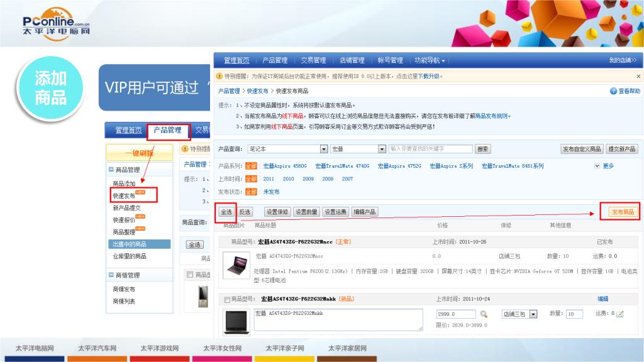
Task: Open 店铺管理 in top navigation
Action: (x=352, y=60)
